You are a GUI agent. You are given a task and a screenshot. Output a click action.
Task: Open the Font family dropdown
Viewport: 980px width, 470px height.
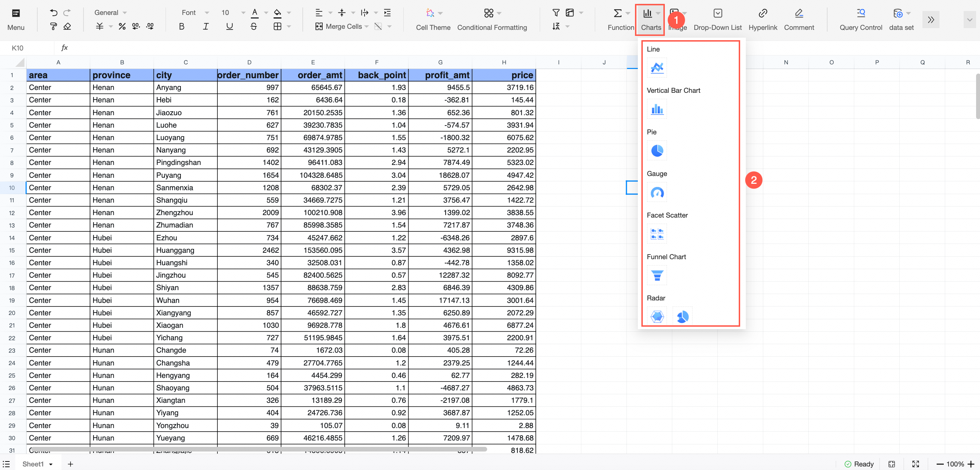(195, 12)
